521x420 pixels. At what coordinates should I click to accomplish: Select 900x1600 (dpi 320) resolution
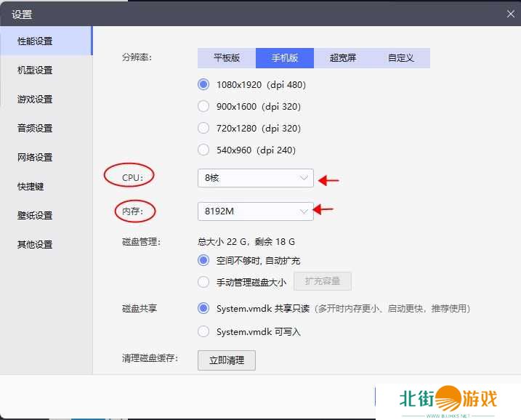click(x=204, y=107)
